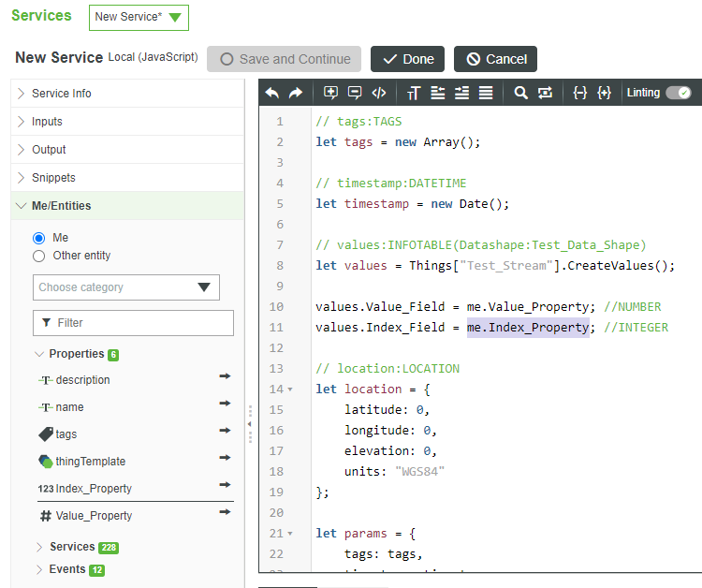Select the Me radio button
This screenshot has width=702, height=588.
(x=39, y=238)
